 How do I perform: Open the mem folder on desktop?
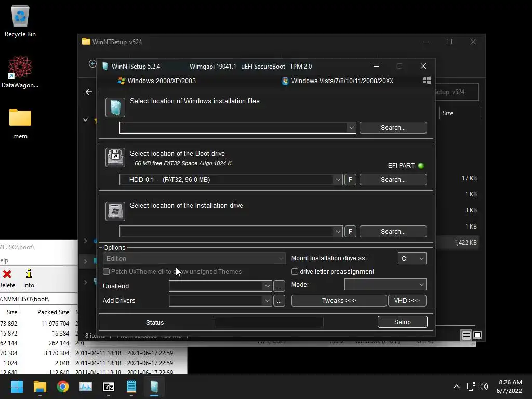point(20,124)
